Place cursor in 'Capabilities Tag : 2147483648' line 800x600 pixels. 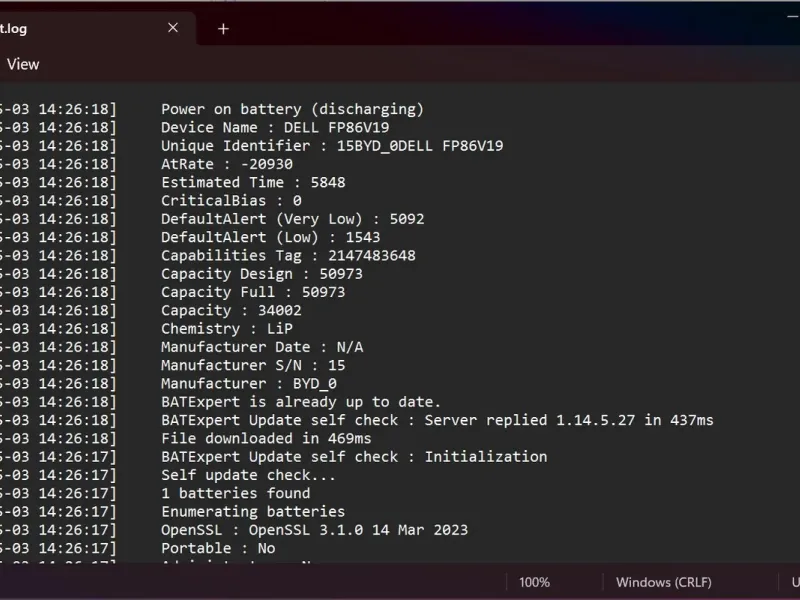click(x=288, y=255)
